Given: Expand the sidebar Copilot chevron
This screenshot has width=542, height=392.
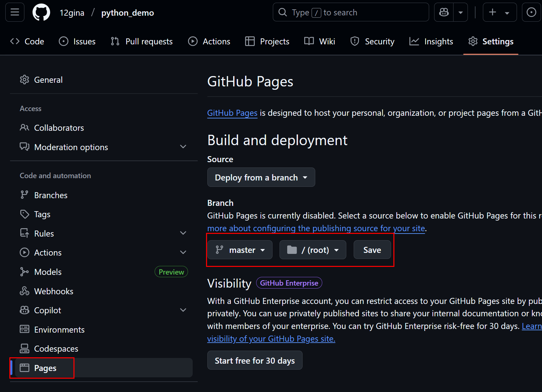Looking at the screenshot, I should pos(183,310).
